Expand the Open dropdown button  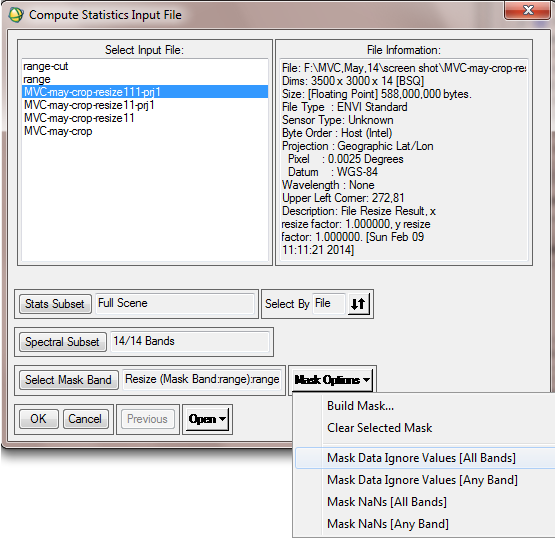tap(207, 419)
